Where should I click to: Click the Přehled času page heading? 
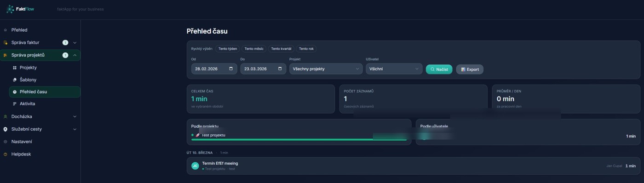[207, 31]
